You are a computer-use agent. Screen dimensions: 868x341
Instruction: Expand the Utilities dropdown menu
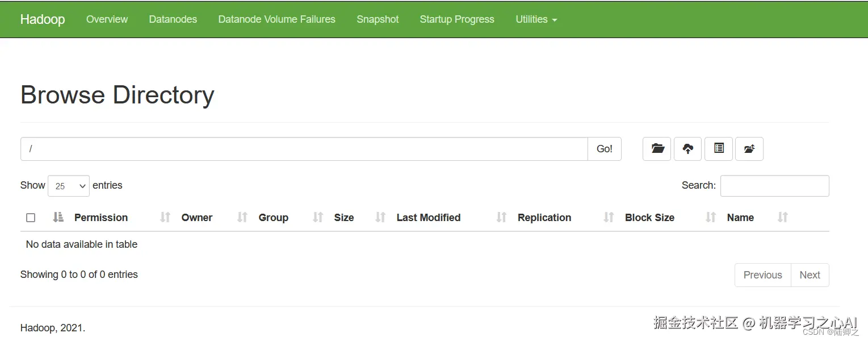(536, 19)
